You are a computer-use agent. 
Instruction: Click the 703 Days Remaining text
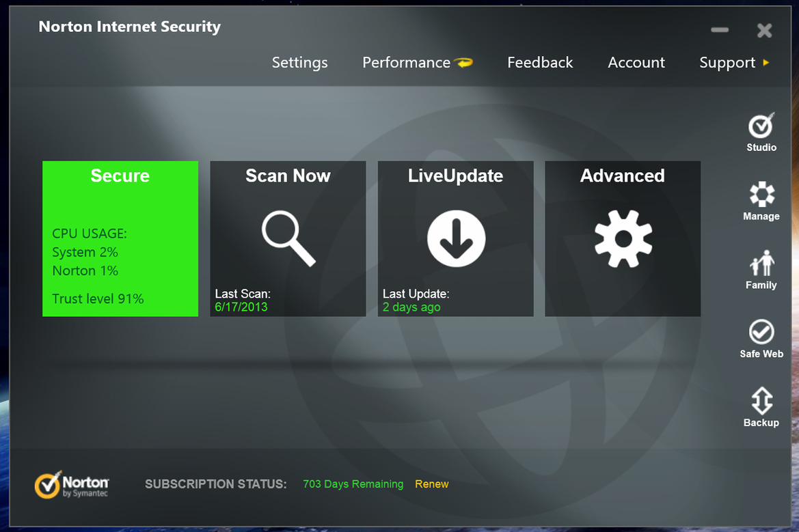353,484
